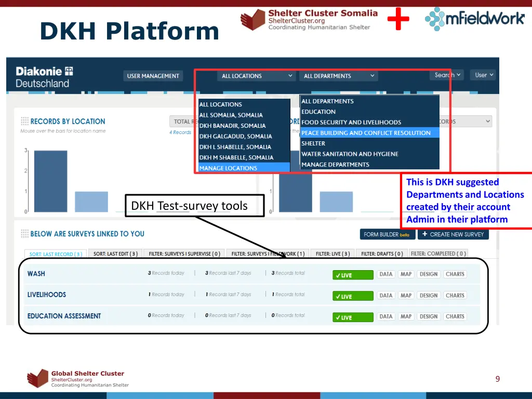The width and height of the screenshot is (532, 399).
Task: Filter surveys I supervise
Action: [x=184, y=254]
